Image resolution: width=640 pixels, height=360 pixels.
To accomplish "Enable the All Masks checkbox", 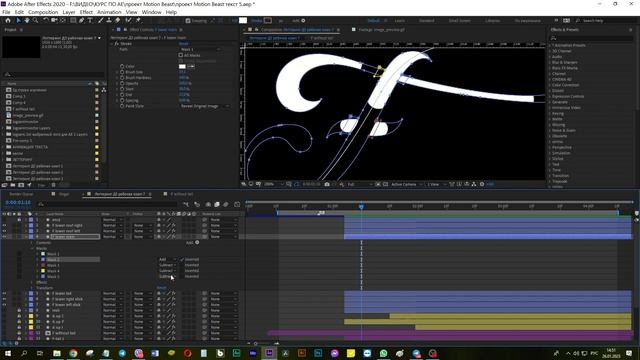I will pyautogui.click(x=181, y=55).
